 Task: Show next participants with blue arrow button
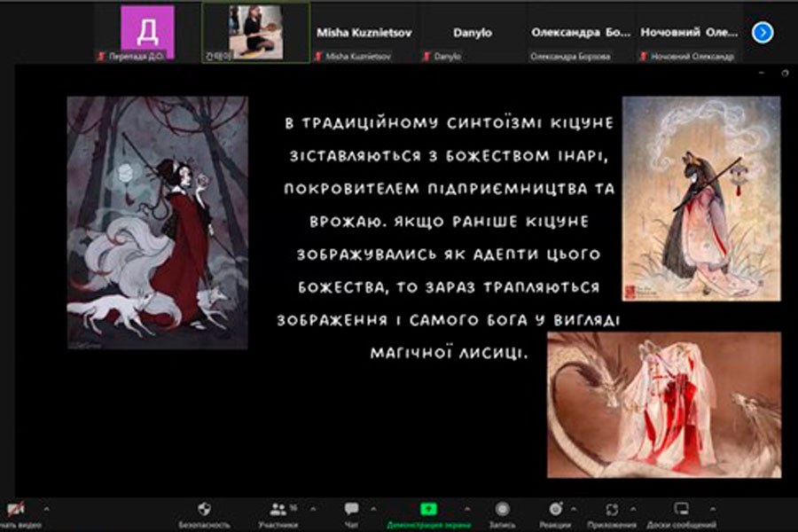(763, 33)
